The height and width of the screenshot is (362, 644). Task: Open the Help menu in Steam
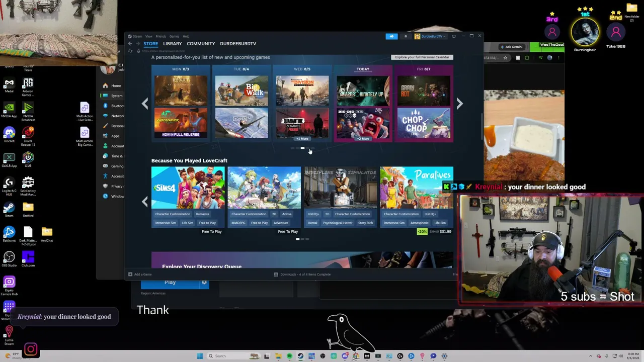[x=186, y=36]
